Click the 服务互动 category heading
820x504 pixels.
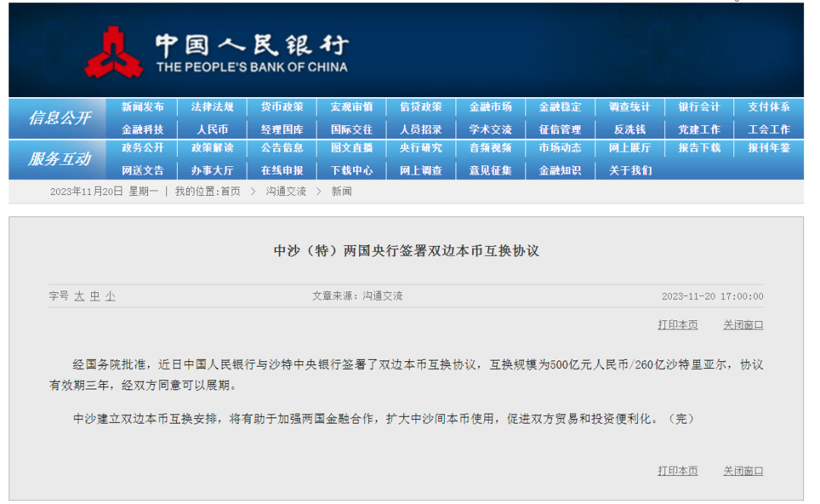point(60,159)
